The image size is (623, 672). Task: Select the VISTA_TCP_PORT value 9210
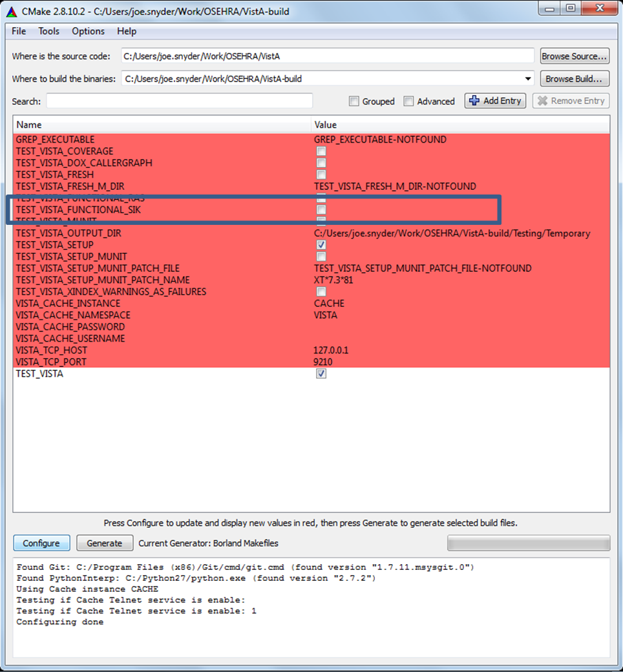tap(323, 362)
